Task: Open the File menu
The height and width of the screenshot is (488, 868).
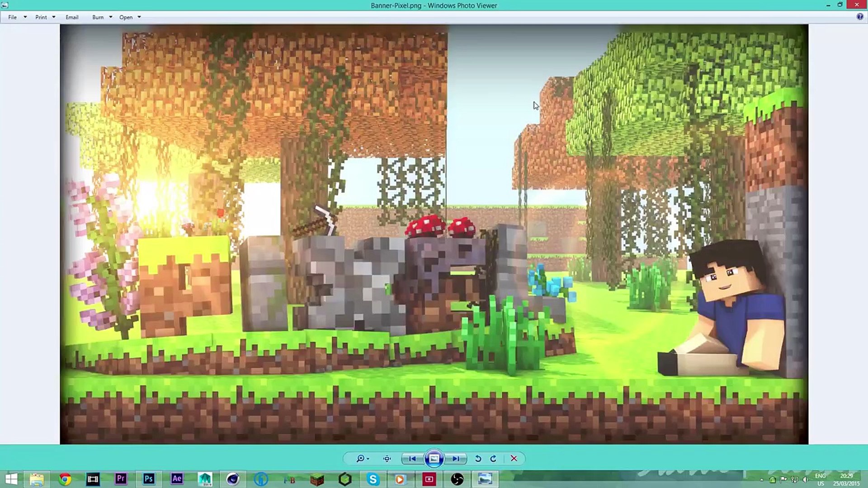Action: pos(13,17)
